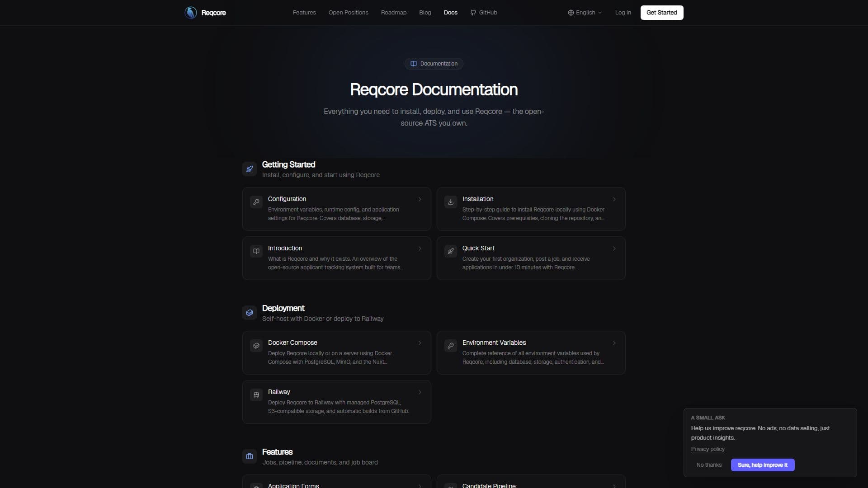Click the book icon in Documentation badge
This screenshot has width=868, height=488.
point(413,64)
